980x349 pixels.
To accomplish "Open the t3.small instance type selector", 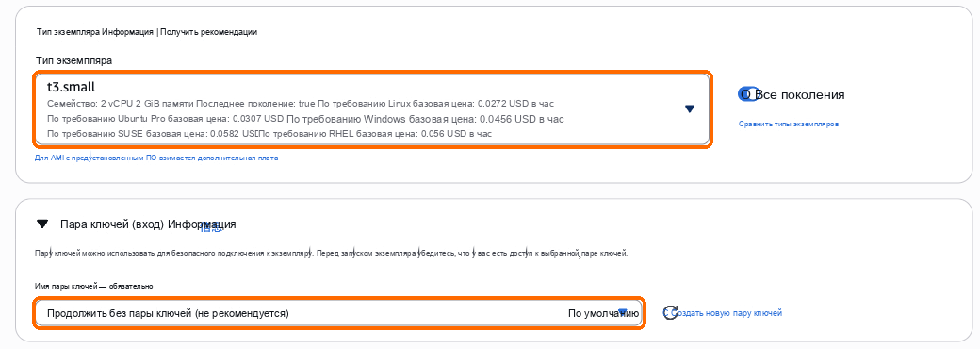I will coord(372,109).
